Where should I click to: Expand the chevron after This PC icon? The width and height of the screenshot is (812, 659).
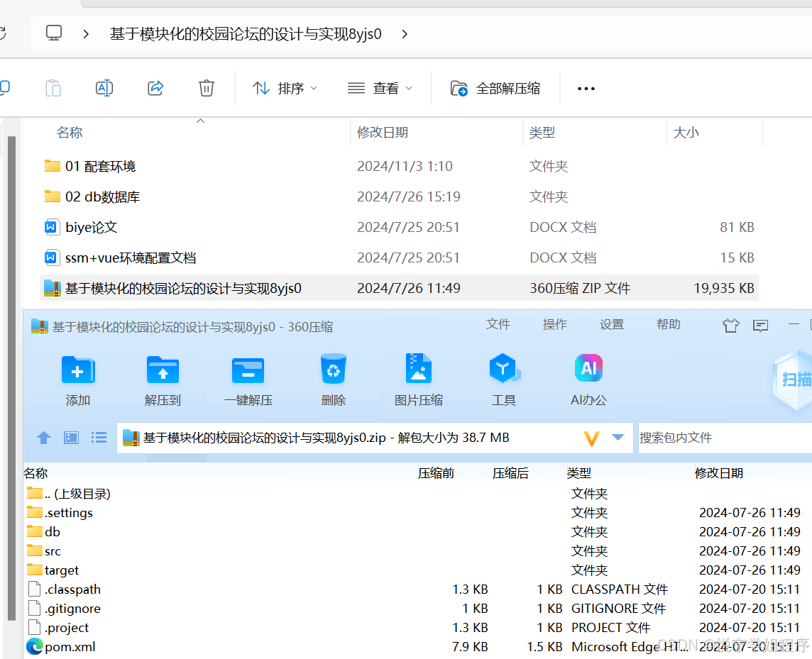[86, 34]
